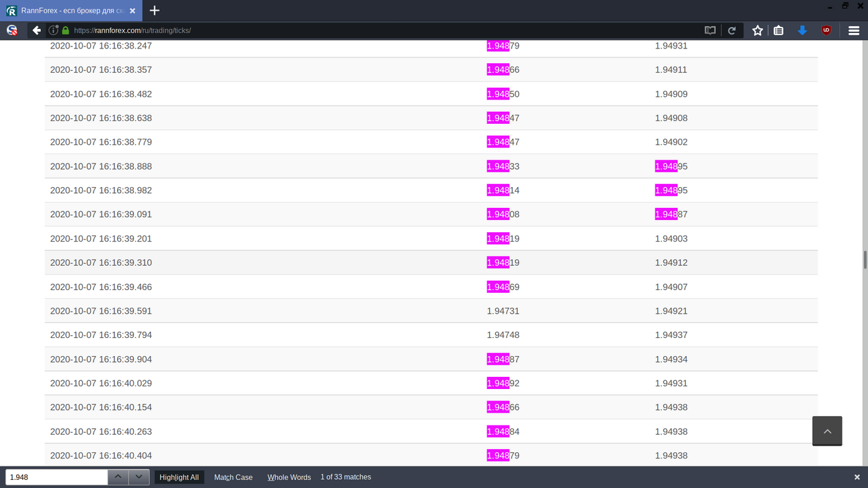
Task: Click the highlighted value 1.94884
Action: pos(503,431)
